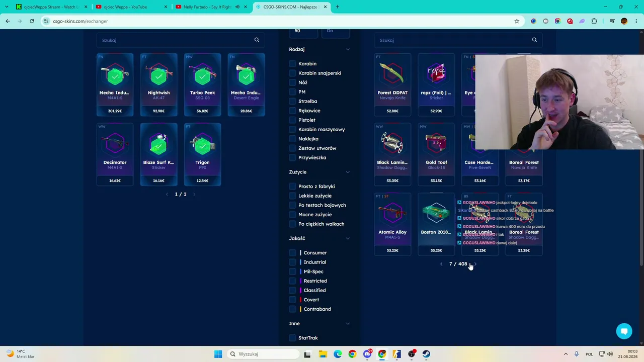
Task: Open Steam from the taskbar
Action: [x=426, y=354]
